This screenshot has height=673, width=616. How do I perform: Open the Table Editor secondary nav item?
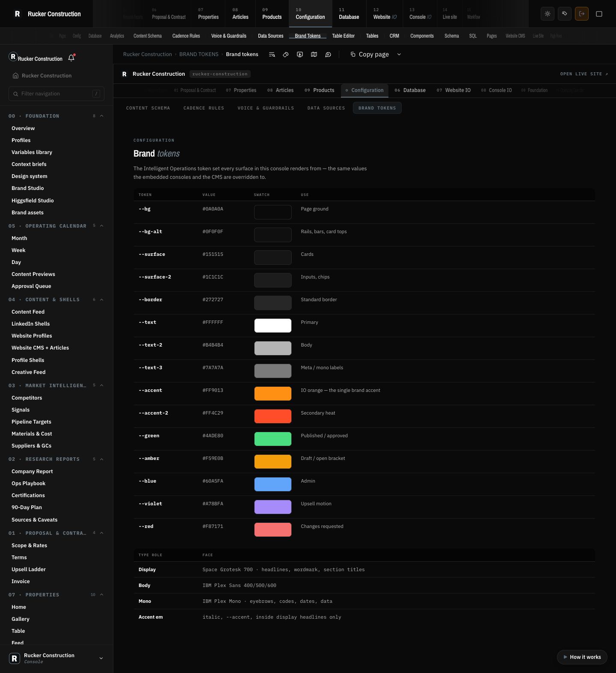pyautogui.click(x=344, y=36)
